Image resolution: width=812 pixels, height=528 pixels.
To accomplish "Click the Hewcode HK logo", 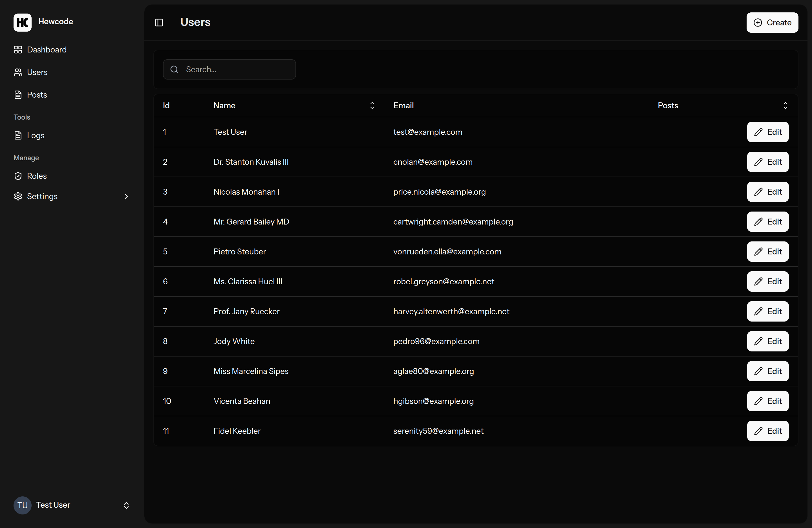I will pos(22,22).
